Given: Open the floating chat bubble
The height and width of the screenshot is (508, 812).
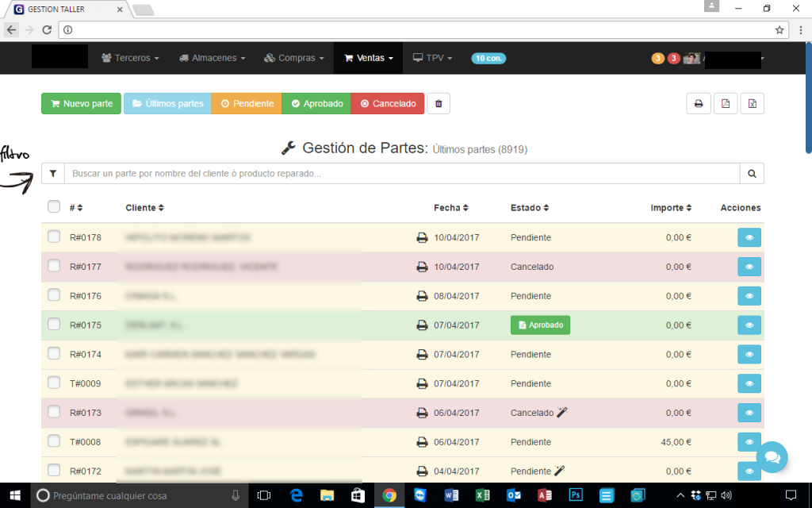Looking at the screenshot, I should coord(772,457).
